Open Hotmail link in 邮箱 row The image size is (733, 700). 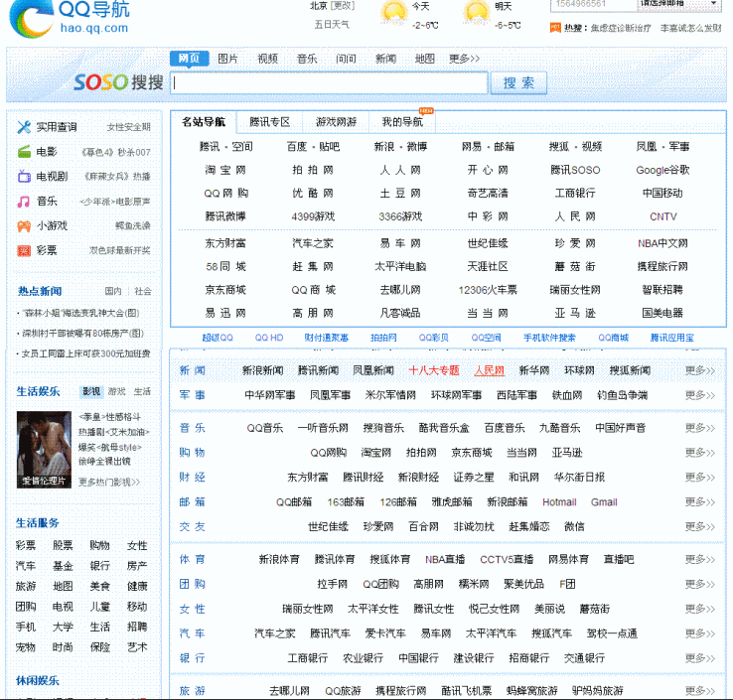point(559,501)
